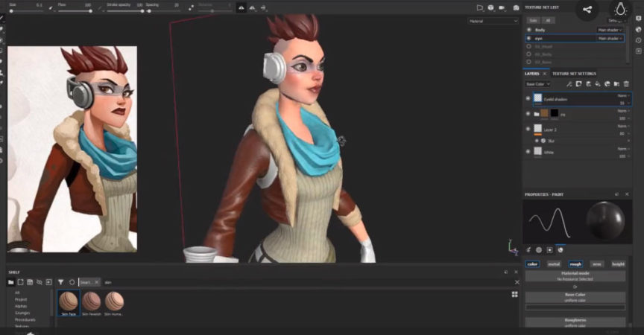Open the Material viewport mode dropdown
The image size is (644, 335).
tap(493, 21)
